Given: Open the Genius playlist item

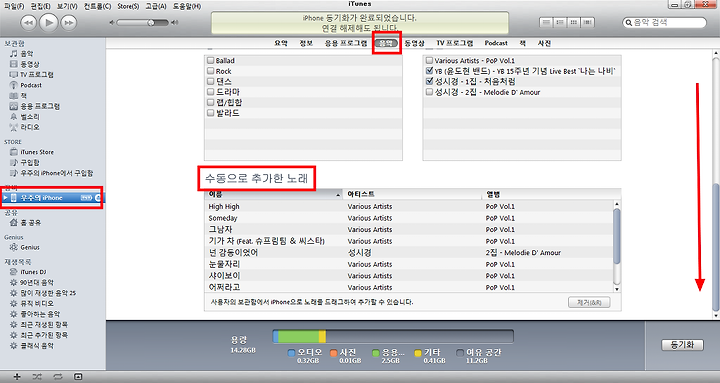Looking at the screenshot, I should (25, 248).
